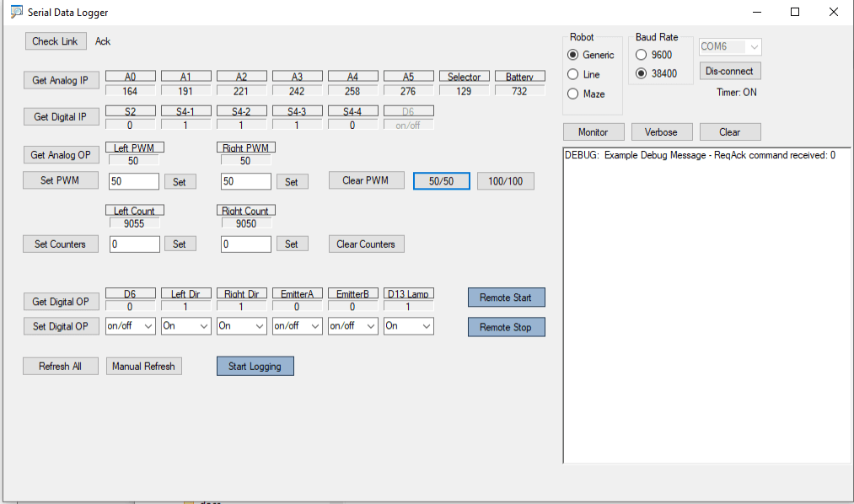Screen dimensions: 854x504
Task: Click the Set Counters button
Action: pyautogui.click(x=61, y=244)
